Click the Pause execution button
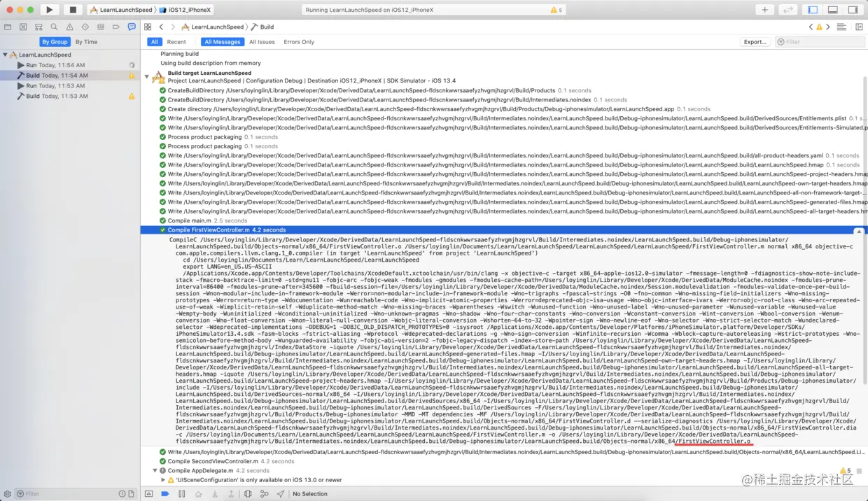 point(182,493)
